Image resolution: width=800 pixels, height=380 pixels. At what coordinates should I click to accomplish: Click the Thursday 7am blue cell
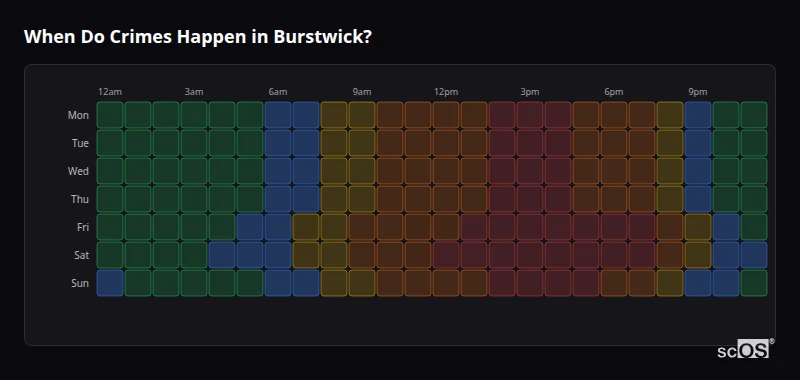(x=306, y=199)
